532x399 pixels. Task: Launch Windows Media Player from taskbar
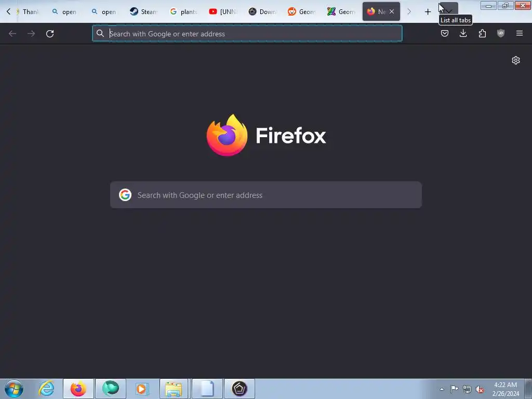click(x=141, y=389)
